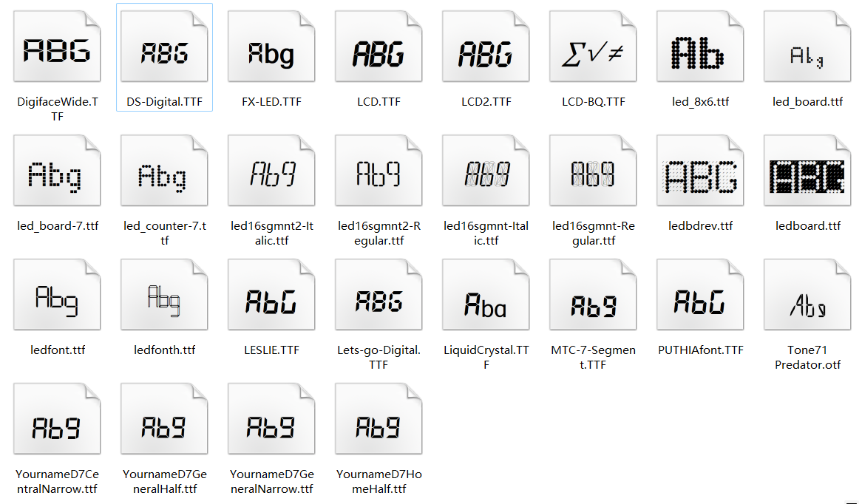The height and width of the screenshot is (504, 862).
Task: Click the LESLIE.TTF font thumbnail
Action: (271, 297)
